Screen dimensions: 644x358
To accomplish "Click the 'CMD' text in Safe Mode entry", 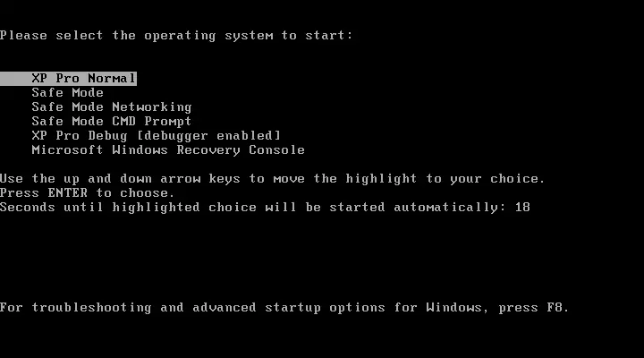I will click(x=124, y=121).
